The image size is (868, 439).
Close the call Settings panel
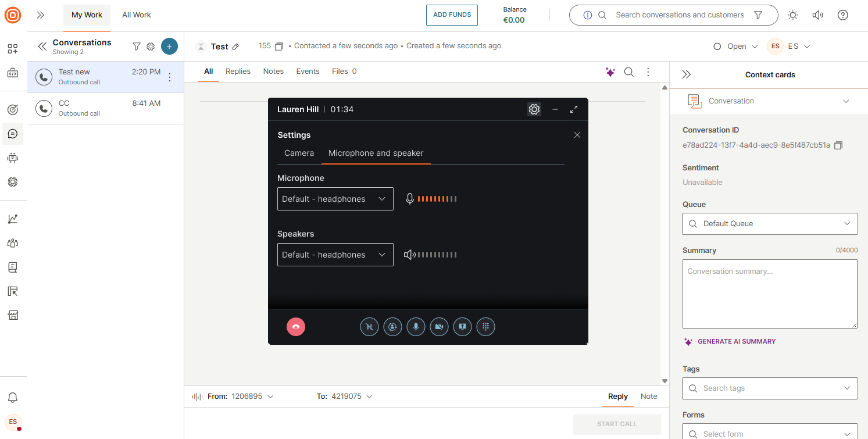point(577,135)
